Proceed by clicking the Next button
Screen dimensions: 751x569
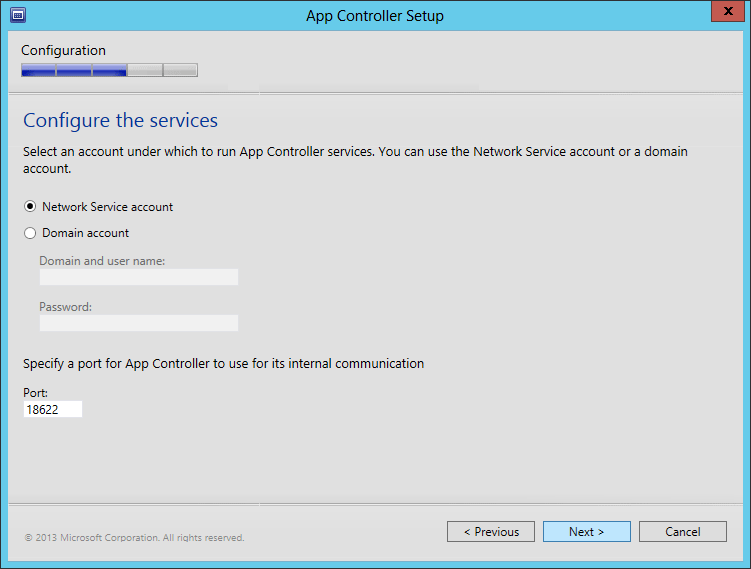pos(586,532)
